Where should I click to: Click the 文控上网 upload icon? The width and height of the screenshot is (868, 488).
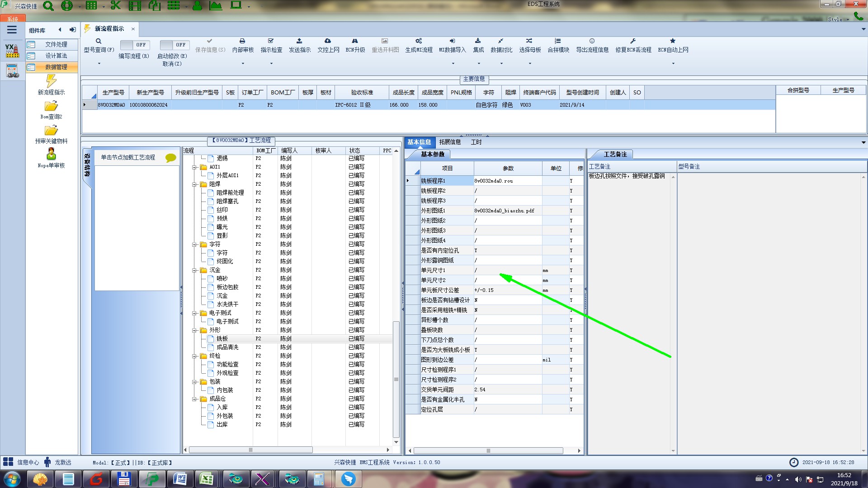click(x=328, y=41)
